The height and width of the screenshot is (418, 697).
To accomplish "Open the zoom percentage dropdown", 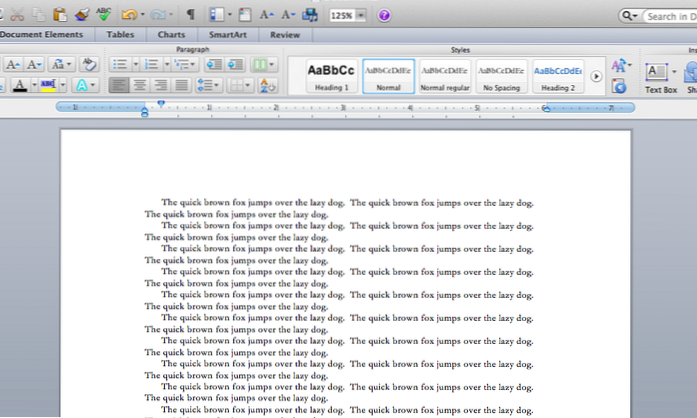I will (360, 16).
